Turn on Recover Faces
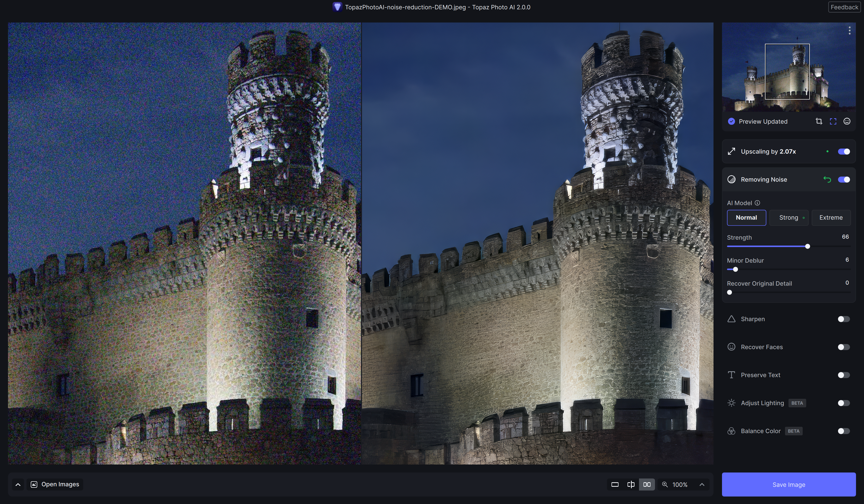Viewport: 864px width, 504px height. tap(843, 347)
